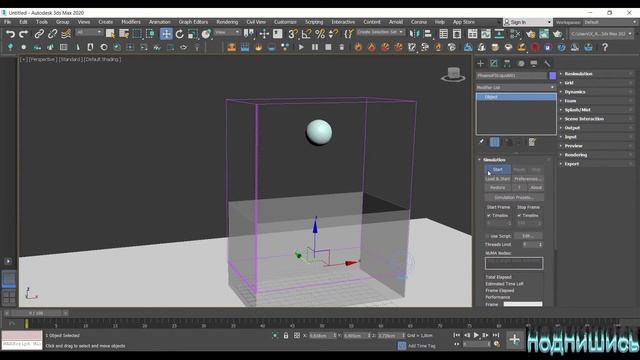
Task: Select the Link tool icon
Action: click(39, 34)
